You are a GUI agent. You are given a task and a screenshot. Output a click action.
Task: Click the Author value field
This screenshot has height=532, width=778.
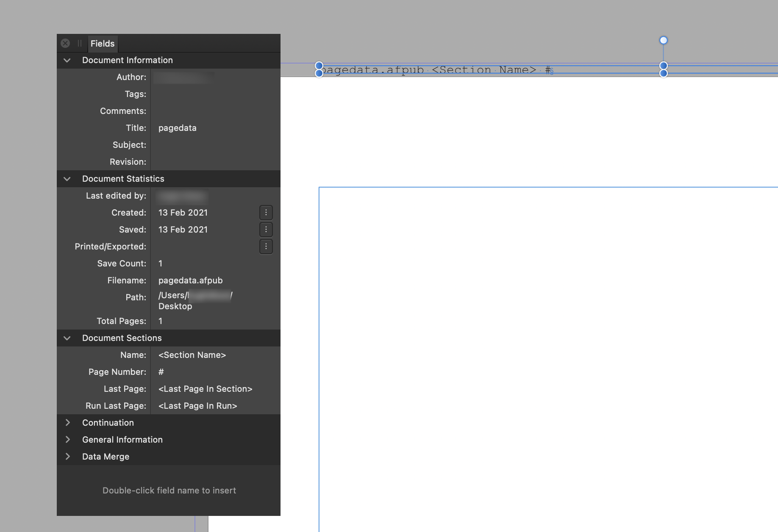[x=215, y=77]
